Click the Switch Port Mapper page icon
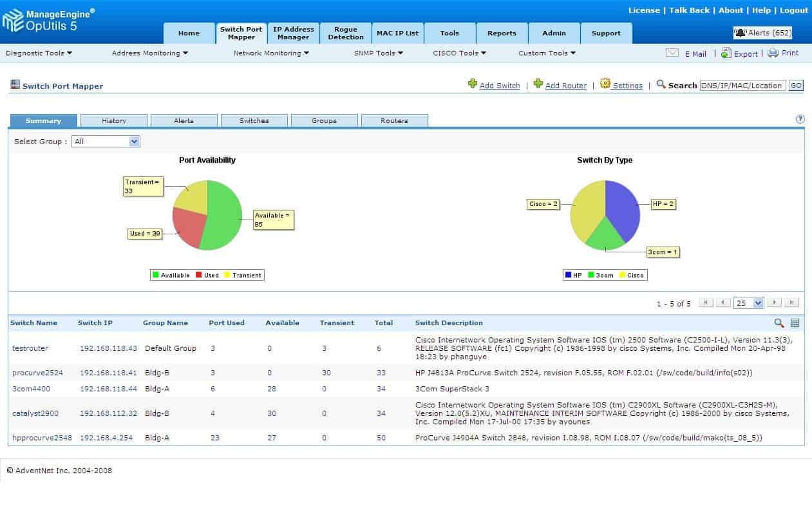This screenshot has width=812, height=506. [x=15, y=84]
